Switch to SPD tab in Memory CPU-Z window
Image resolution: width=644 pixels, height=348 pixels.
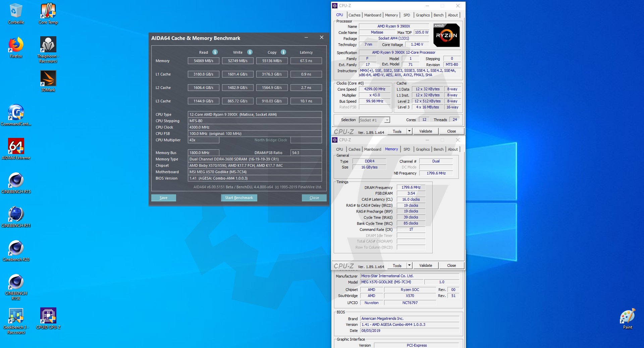(407, 149)
